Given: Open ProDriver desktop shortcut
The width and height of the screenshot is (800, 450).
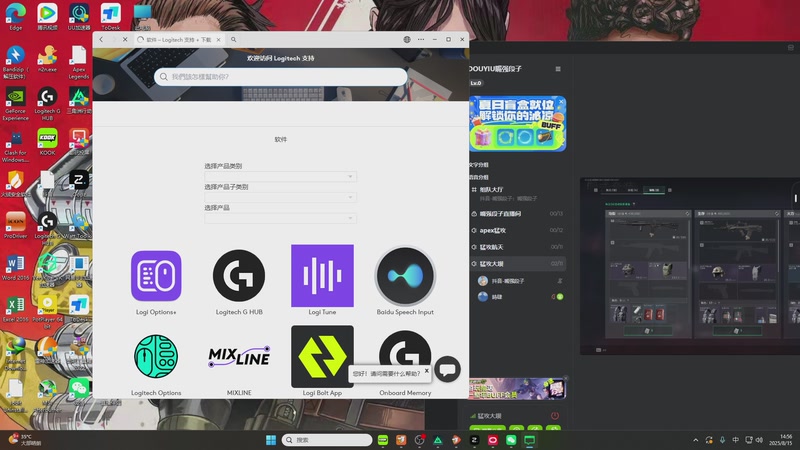Looking at the screenshot, I should (16, 226).
